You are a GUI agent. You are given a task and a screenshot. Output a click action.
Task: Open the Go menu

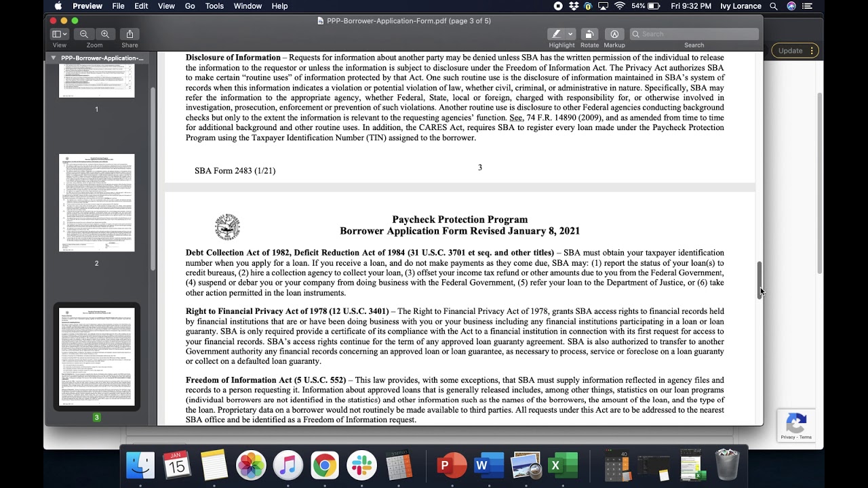190,6
